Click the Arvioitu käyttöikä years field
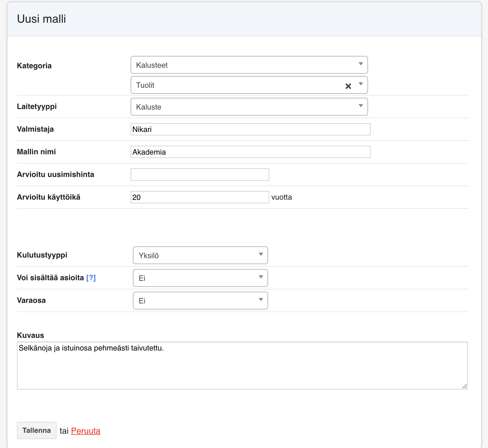 (200, 197)
